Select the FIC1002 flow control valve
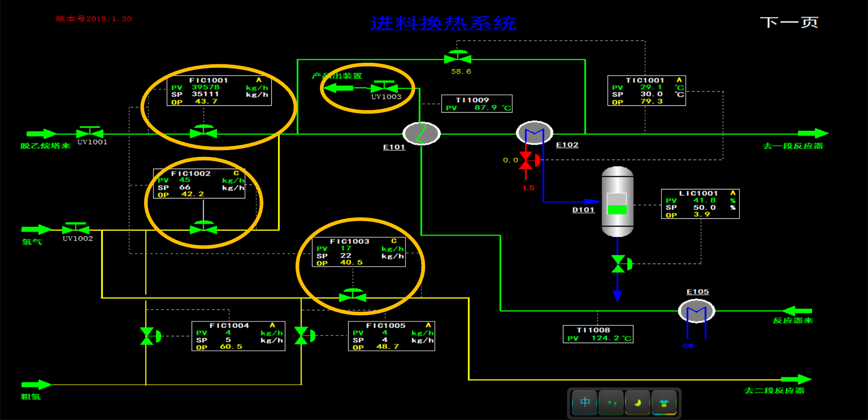The width and height of the screenshot is (868, 420). click(x=203, y=228)
